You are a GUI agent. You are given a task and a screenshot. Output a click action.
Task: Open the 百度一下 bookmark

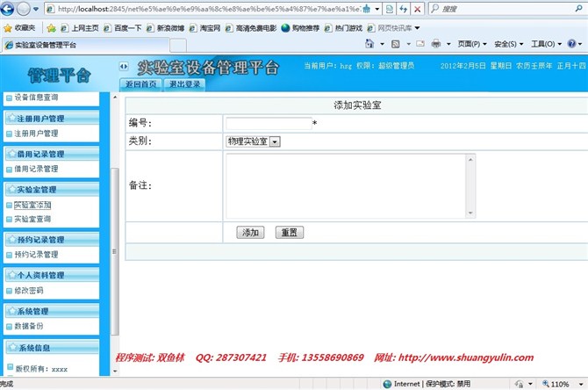[123, 28]
